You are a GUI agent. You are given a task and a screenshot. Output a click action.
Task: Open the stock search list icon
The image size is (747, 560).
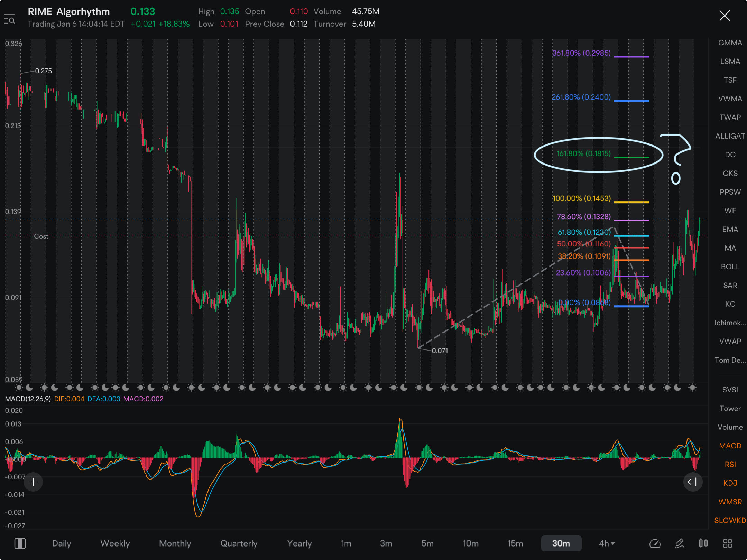click(x=9, y=19)
